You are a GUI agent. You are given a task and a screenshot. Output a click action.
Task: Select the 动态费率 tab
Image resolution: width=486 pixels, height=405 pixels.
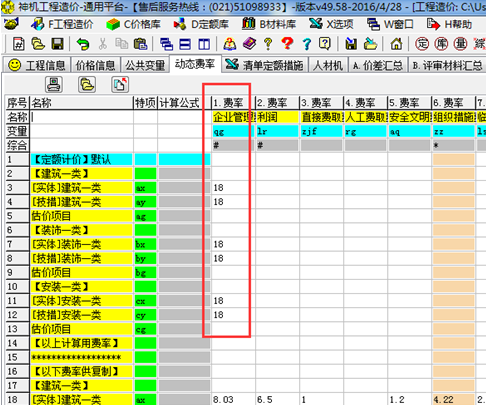195,64
